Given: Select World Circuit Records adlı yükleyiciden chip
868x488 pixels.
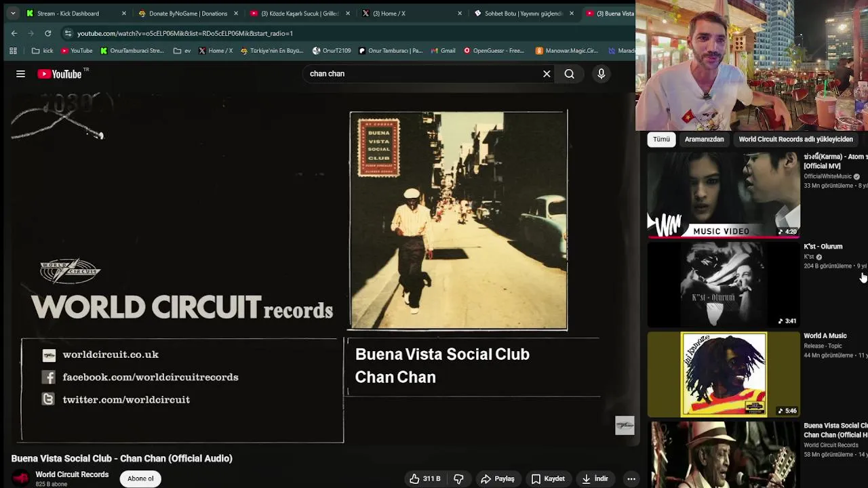Looking at the screenshot, I should point(795,139).
